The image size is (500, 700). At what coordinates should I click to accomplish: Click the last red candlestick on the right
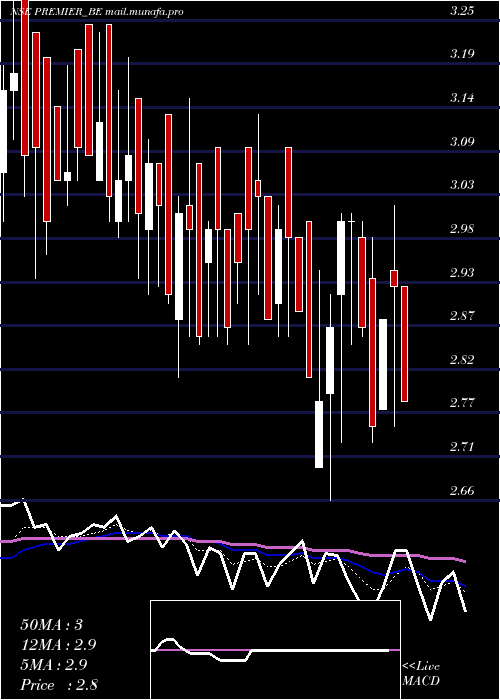click(404, 344)
